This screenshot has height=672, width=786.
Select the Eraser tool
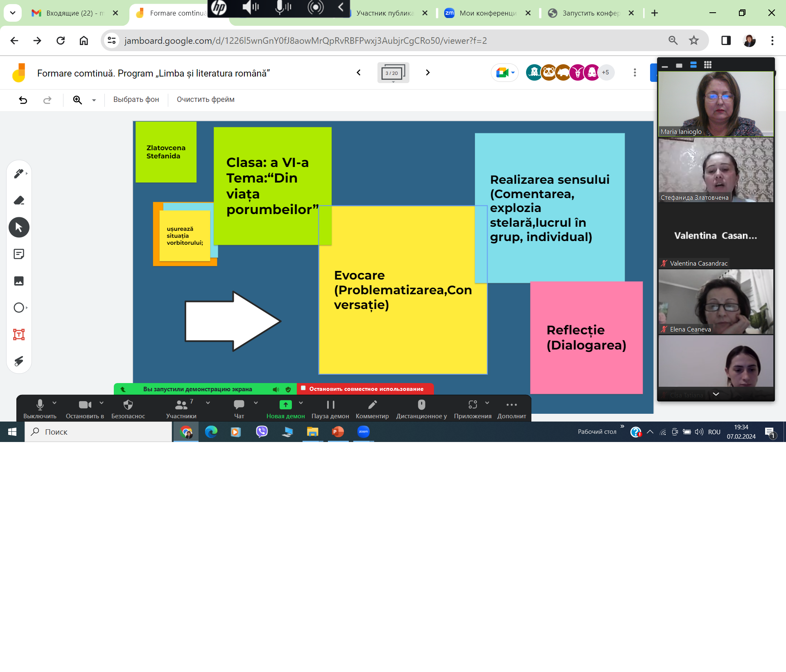[19, 200]
